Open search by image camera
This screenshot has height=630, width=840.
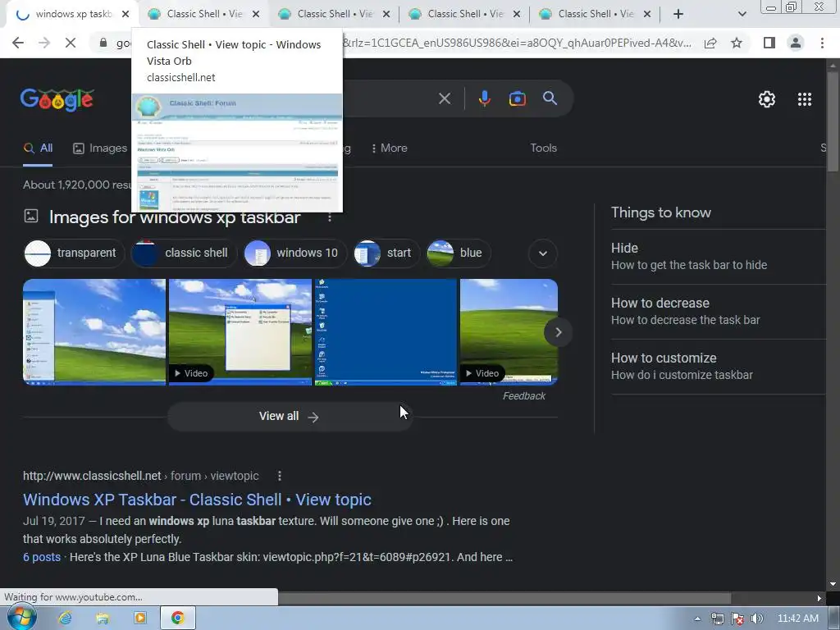tap(517, 98)
